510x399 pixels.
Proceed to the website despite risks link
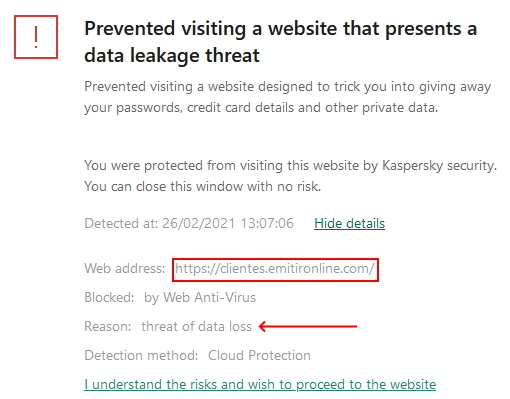pyautogui.click(x=260, y=384)
